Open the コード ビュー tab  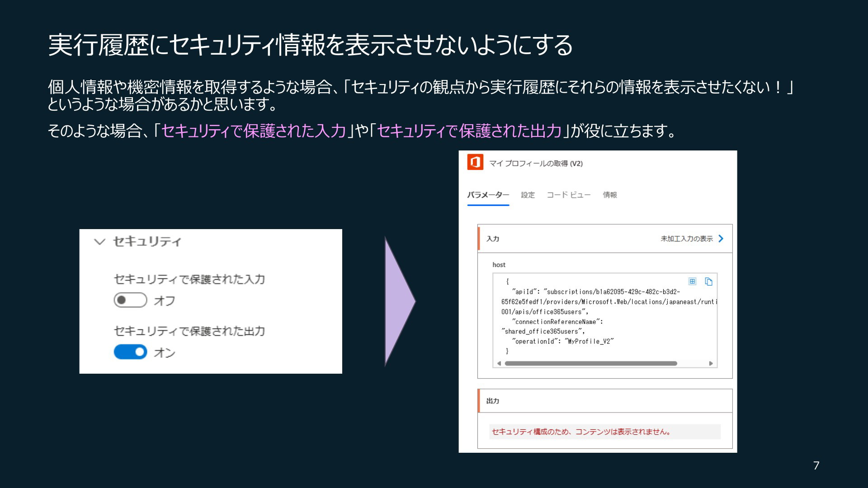(x=569, y=195)
